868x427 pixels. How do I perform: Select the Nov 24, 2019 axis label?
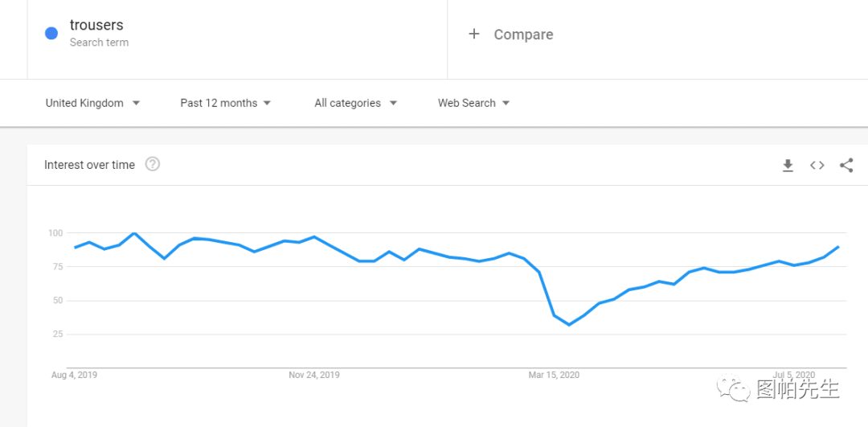(x=314, y=375)
